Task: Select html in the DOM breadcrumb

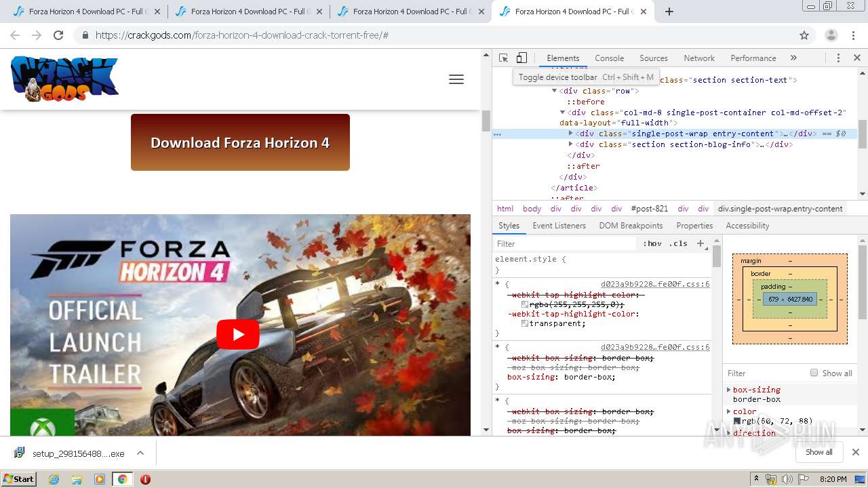Action: click(505, 209)
